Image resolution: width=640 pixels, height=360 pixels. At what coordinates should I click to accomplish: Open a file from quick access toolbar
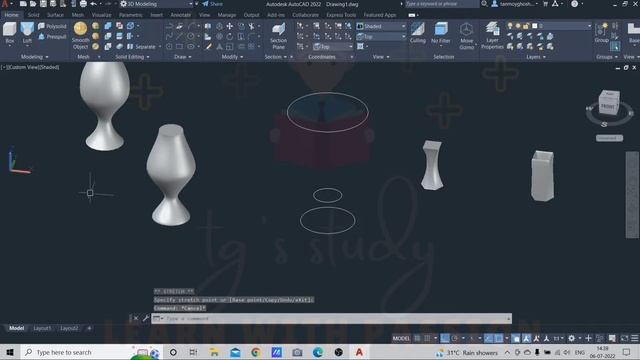(33, 4)
